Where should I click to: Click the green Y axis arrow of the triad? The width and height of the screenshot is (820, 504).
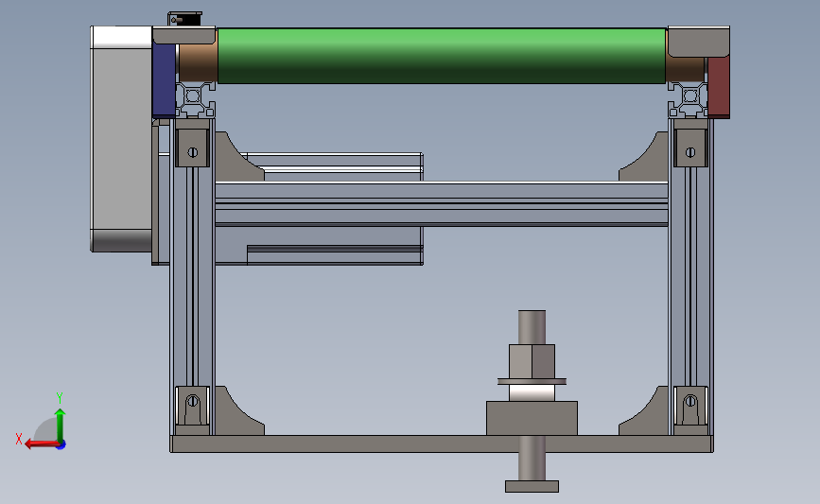tap(61, 425)
